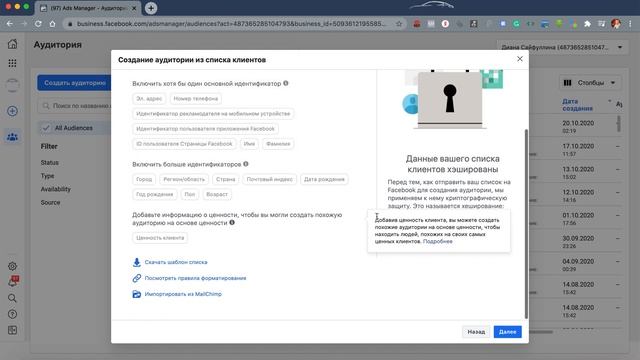Open Посмотреть правила форматирования link
The image size is (640, 360).
coord(195,278)
